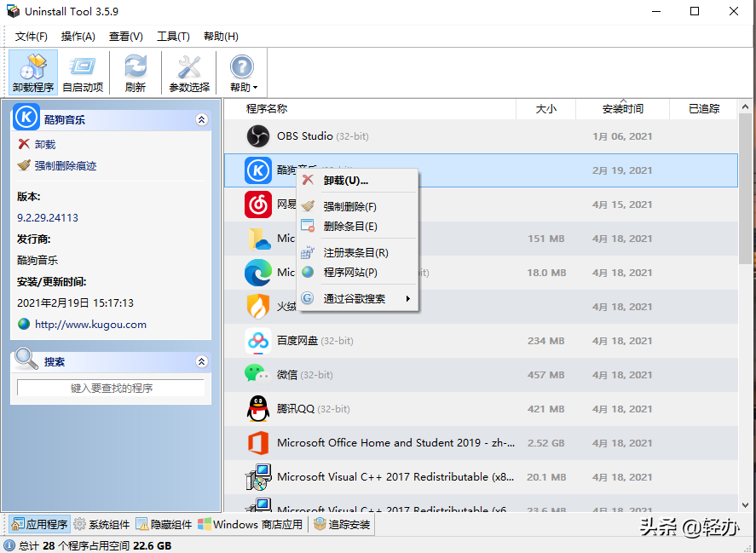756x553 pixels.
Task: Expand 通过谷歌搜索 submenu
Action: [x=357, y=298]
